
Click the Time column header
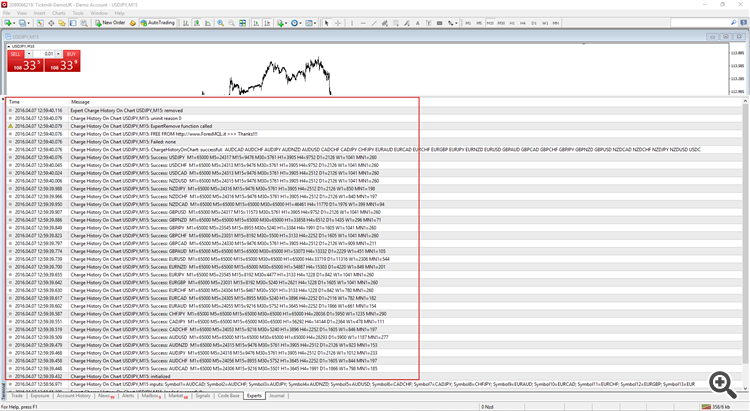pyautogui.click(x=14, y=102)
